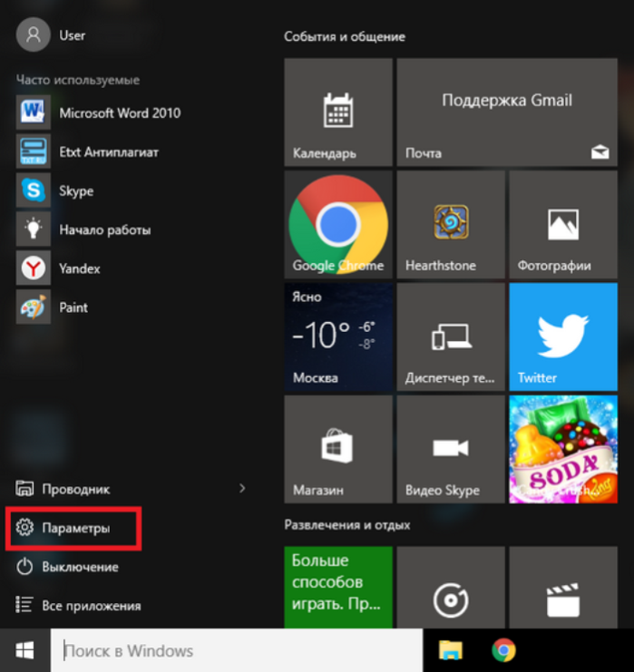Image resolution: width=634 pixels, height=672 pixels.
Task: Open the Магазин store tile
Action: [x=338, y=449]
